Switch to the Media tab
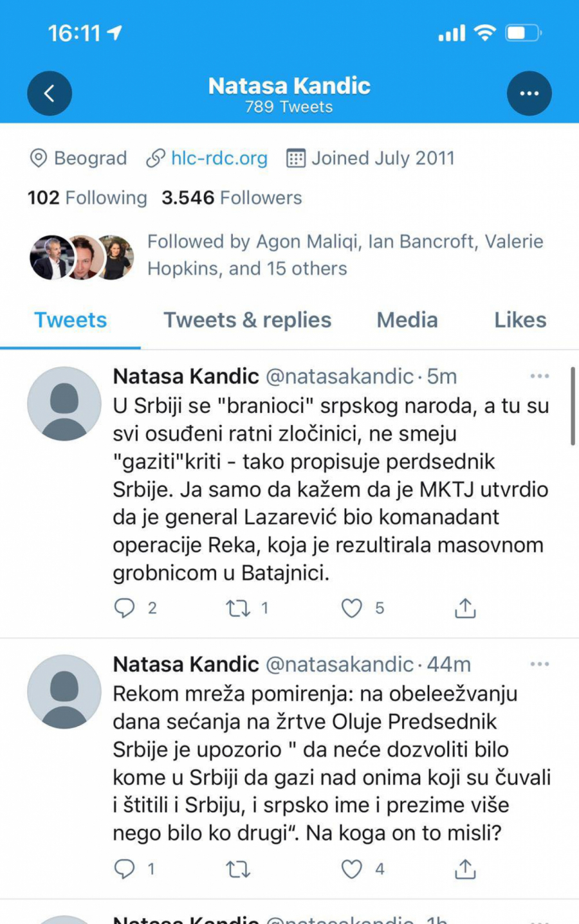 pos(407,320)
